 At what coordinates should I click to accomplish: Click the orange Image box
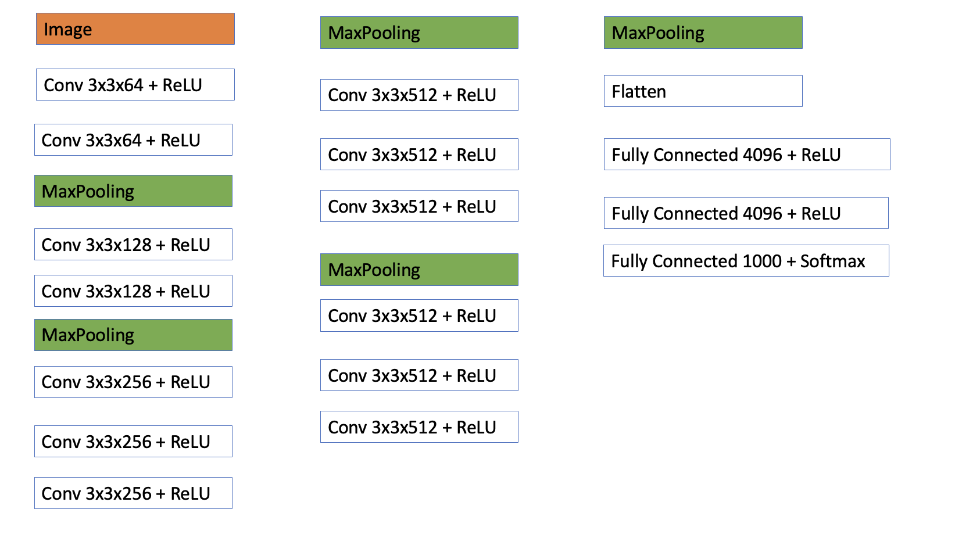click(x=135, y=29)
